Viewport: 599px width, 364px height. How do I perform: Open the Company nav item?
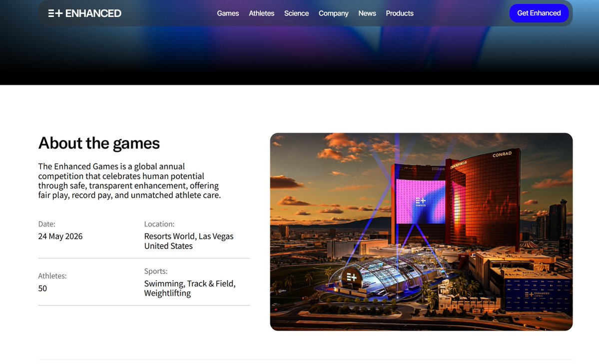(x=333, y=13)
